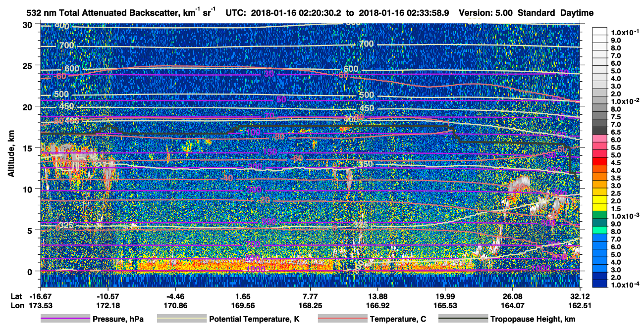Click the 'Pressure, hPa' legend label
Viewport: 644px width, 330px height.
118,320
